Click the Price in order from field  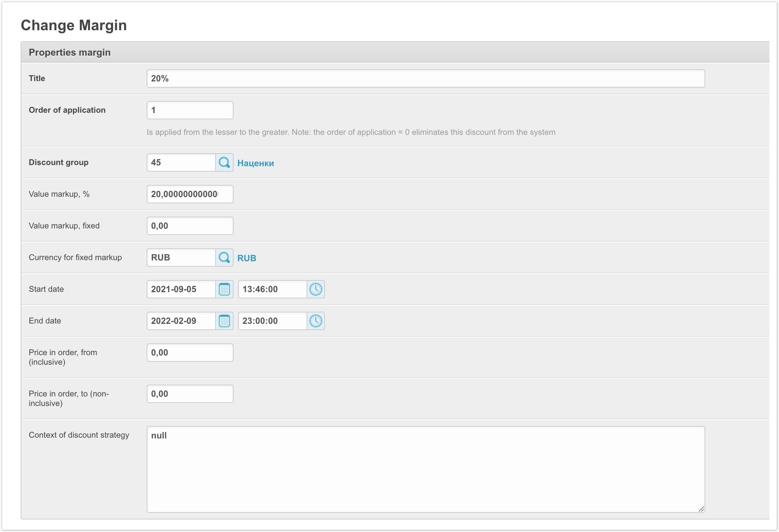click(x=190, y=353)
